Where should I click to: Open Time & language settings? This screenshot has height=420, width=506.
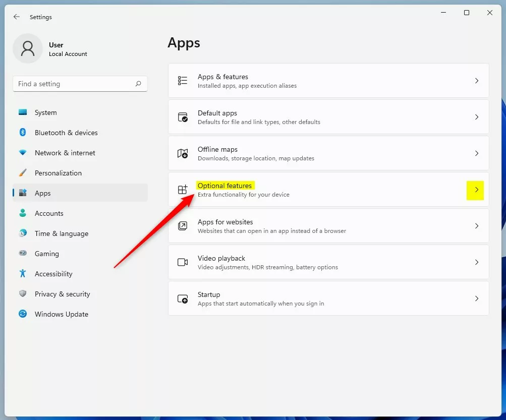click(80, 233)
